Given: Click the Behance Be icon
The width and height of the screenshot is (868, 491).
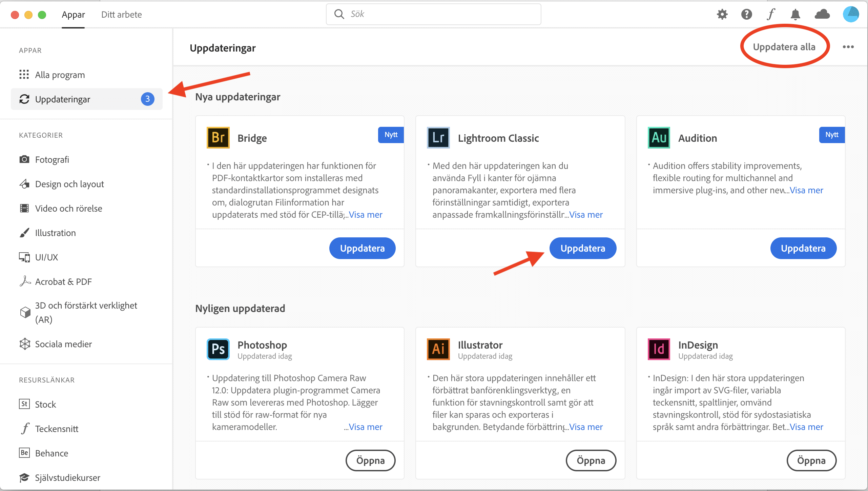Looking at the screenshot, I should 24,453.
